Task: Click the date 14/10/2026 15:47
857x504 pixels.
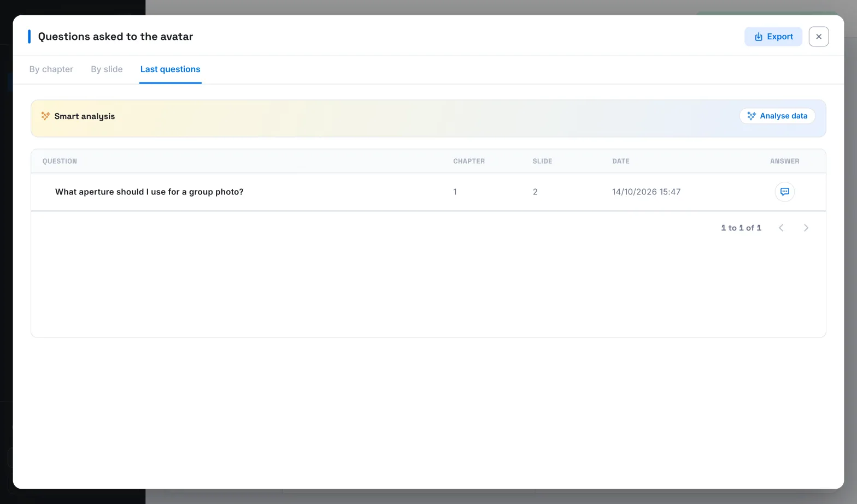Action: pyautogui.click(x=646, y=192)
